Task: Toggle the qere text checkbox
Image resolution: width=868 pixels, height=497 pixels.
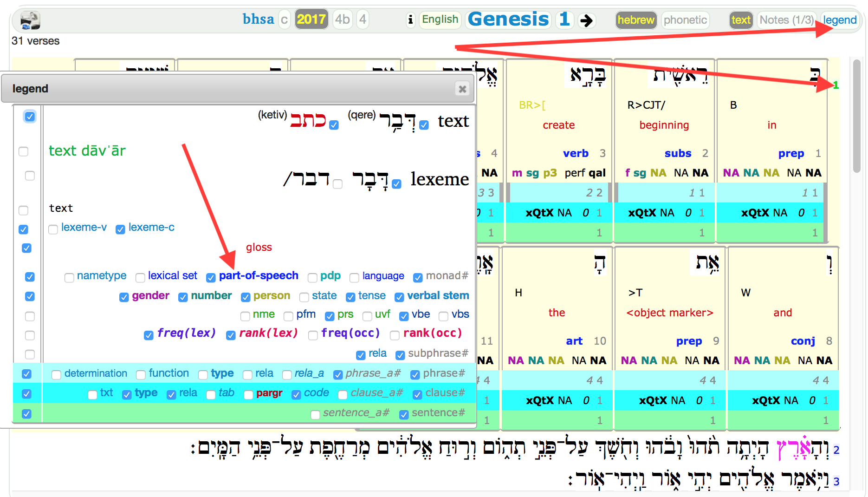Action: click(424, 125)
